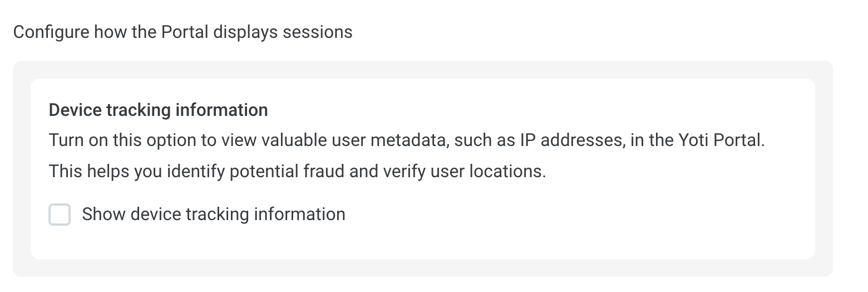
Task: Click the word "Configure" at the top
Action: click(51, 32)
